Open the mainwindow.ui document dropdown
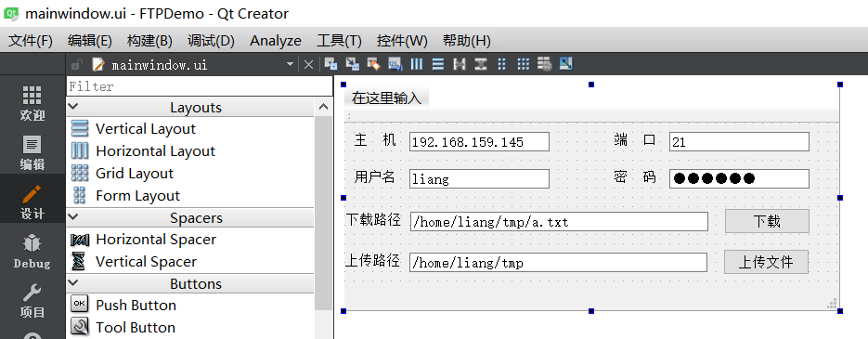The height and width of the screenshot is (339, 868). click(x=290, y=65)
